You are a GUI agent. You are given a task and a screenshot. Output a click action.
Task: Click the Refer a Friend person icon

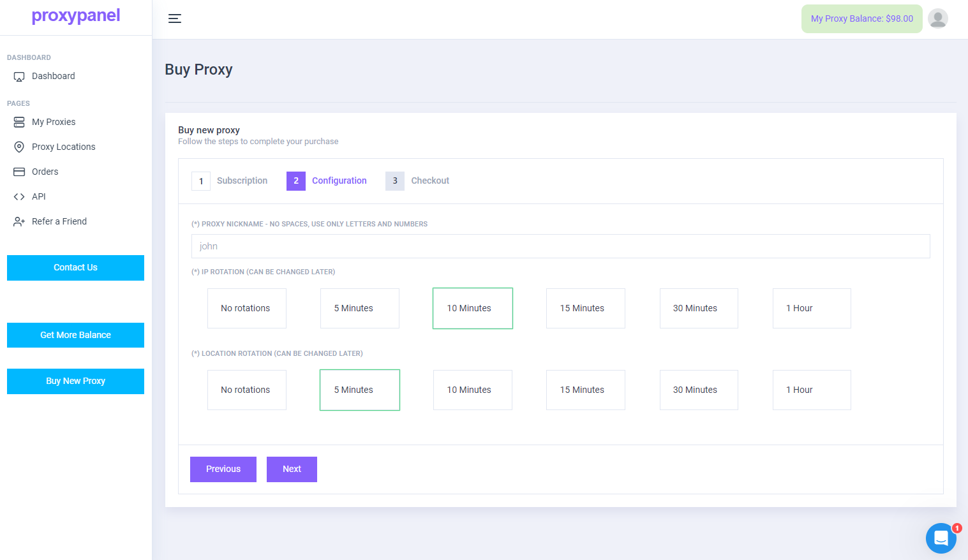pos(19,221)
